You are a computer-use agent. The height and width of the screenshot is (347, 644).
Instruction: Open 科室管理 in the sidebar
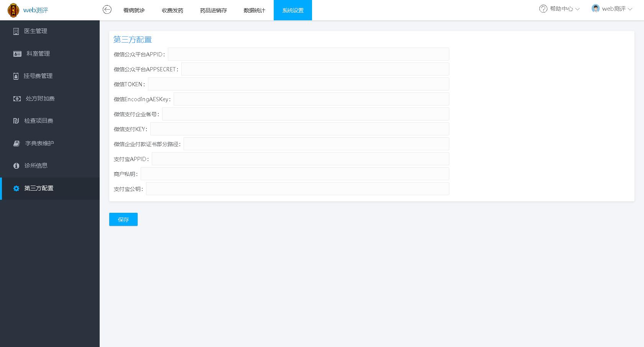coord(50,54)
